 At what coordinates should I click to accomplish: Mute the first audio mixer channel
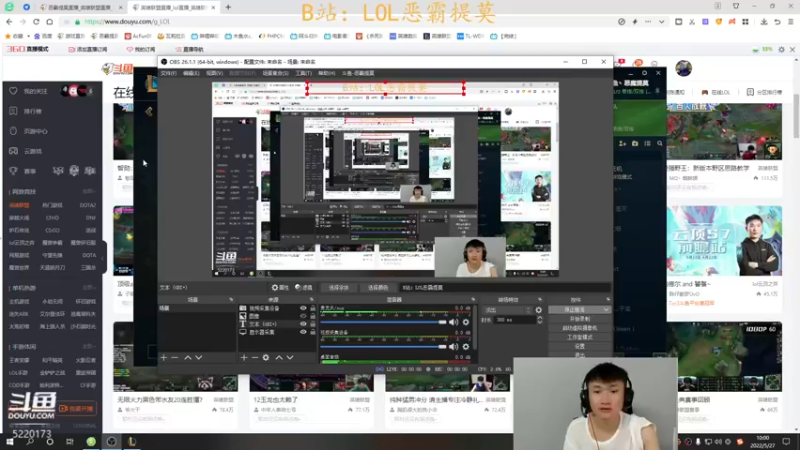454,322
